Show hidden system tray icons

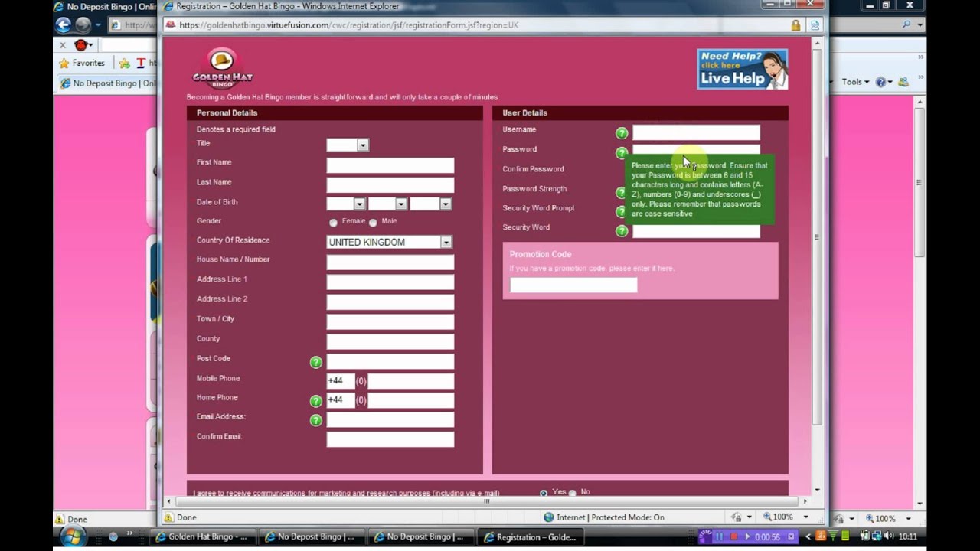pyautogui.click(x=808, y=536)
